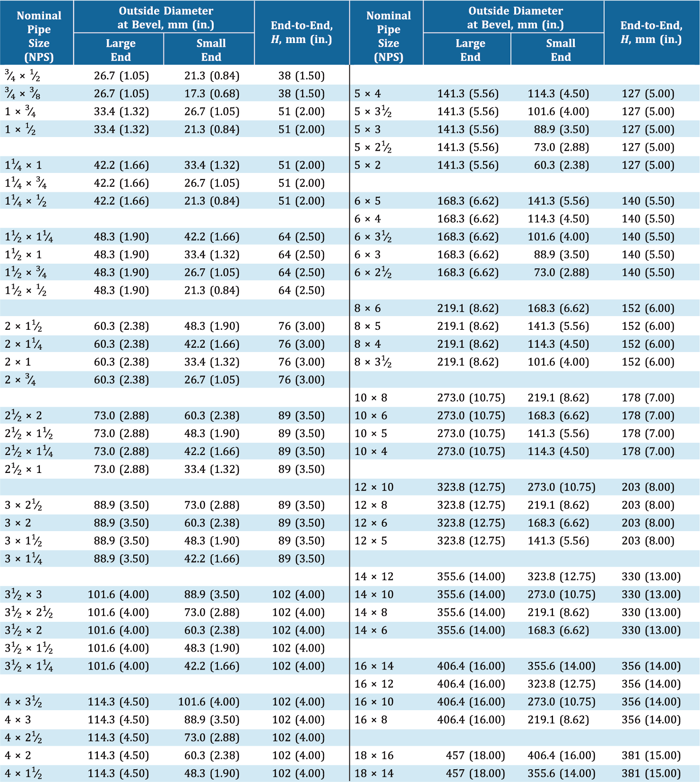The height and width of the screenshot is (782, 700).
Task: Select the '16 × 14' pipe size label
Action: (x=374, y=666)
